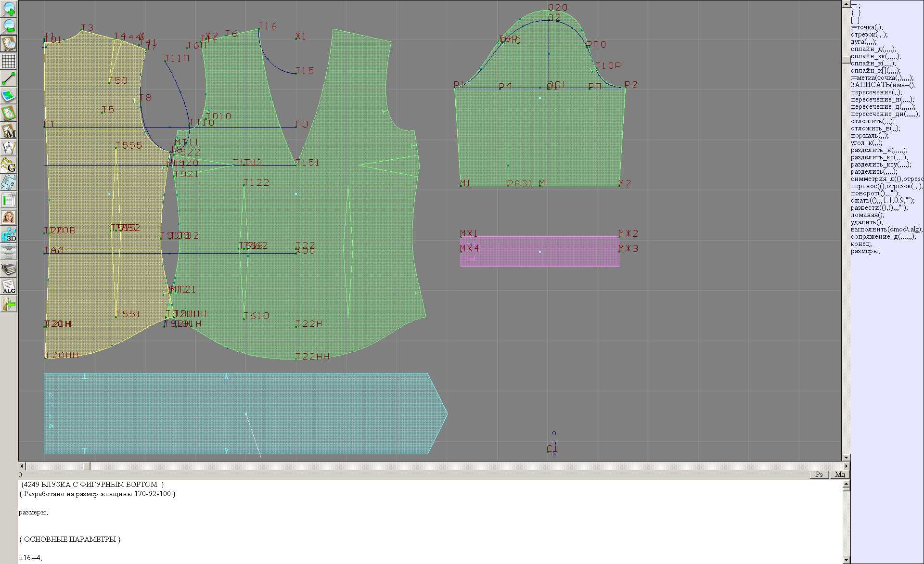This screenshot has height=564, width=924.
Task: Insert the 'сплайн_д(,,,,);' operator from list
Action: tap(872, 49)
